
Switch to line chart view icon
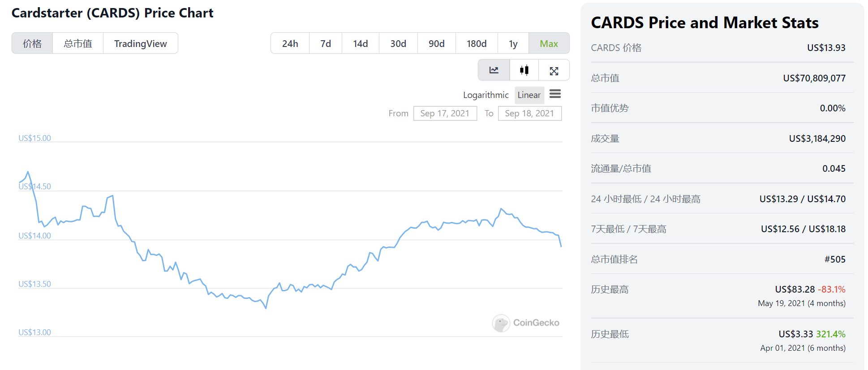[x=494, y=70]
